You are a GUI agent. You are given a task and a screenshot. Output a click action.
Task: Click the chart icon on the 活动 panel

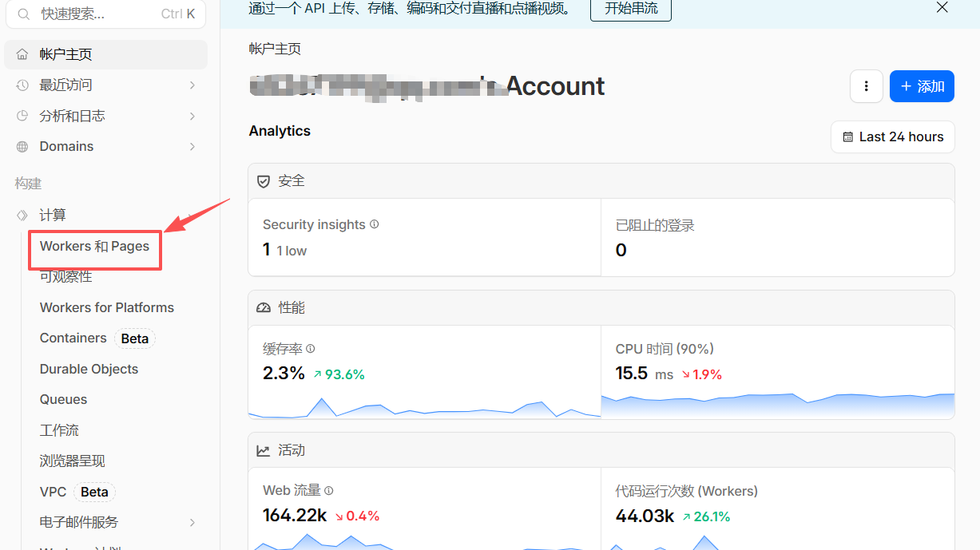(x=264, y=449)
